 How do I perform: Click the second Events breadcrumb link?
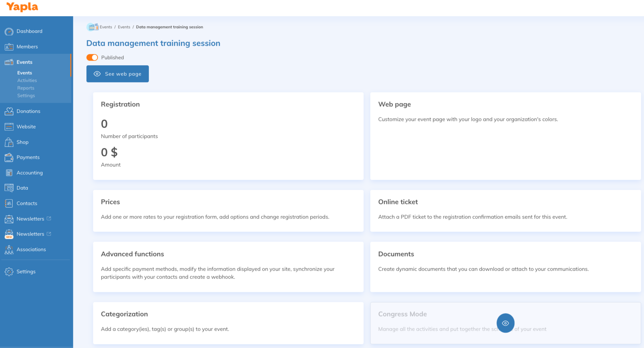[x=124, y=27]
